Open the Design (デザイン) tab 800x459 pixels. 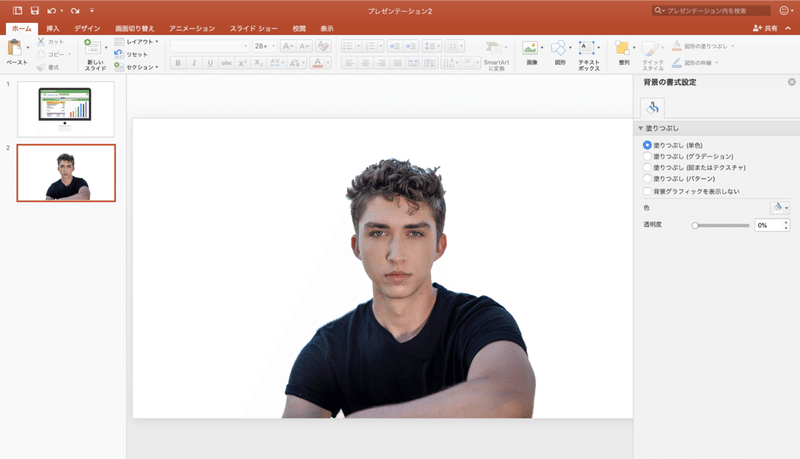pyautogui.click(x=87, y=29)
